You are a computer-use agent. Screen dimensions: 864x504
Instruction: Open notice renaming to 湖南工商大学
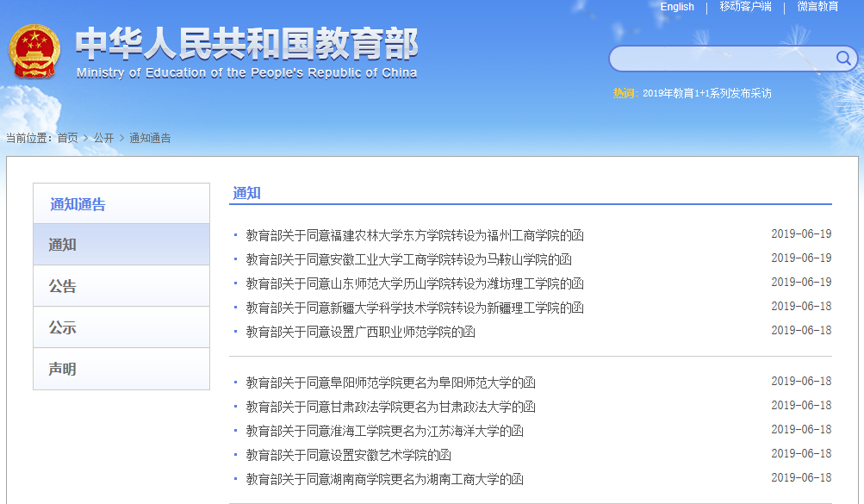384,479
